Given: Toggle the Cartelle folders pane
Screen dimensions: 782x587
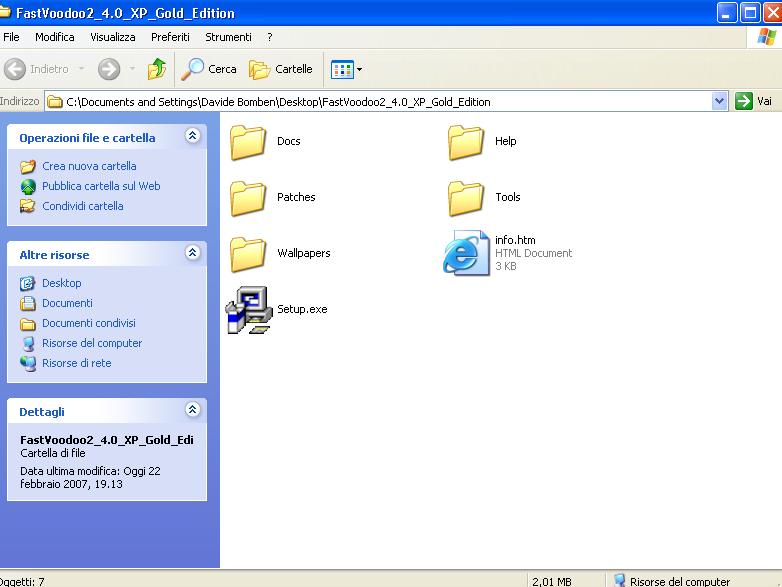Looking at the screenshot, I should point(281,69).
